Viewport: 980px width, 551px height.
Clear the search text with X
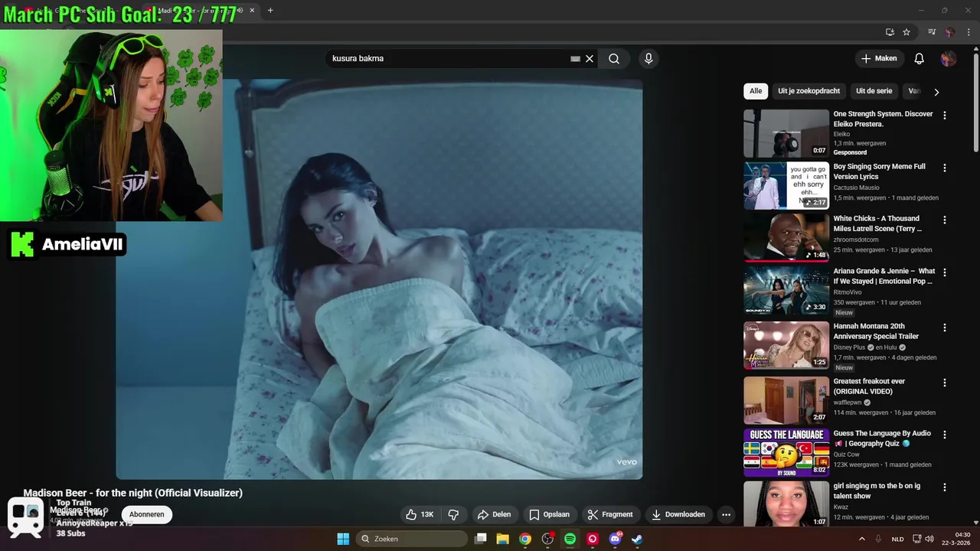(x=590, y=59)
